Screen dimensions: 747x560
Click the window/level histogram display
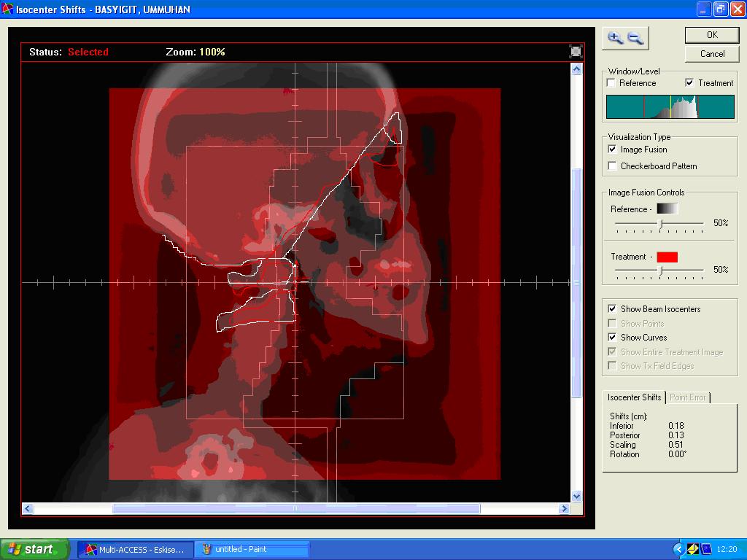(x=670, y=106)
